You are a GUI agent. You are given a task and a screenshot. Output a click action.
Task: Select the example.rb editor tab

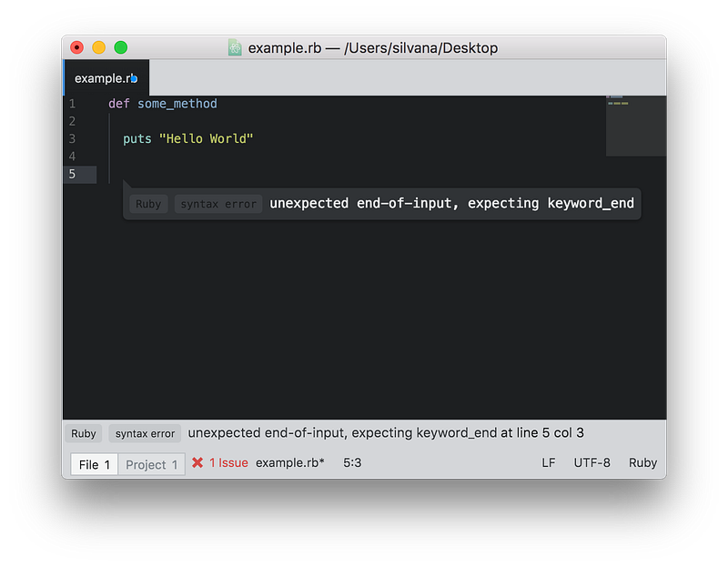(106, 78)
